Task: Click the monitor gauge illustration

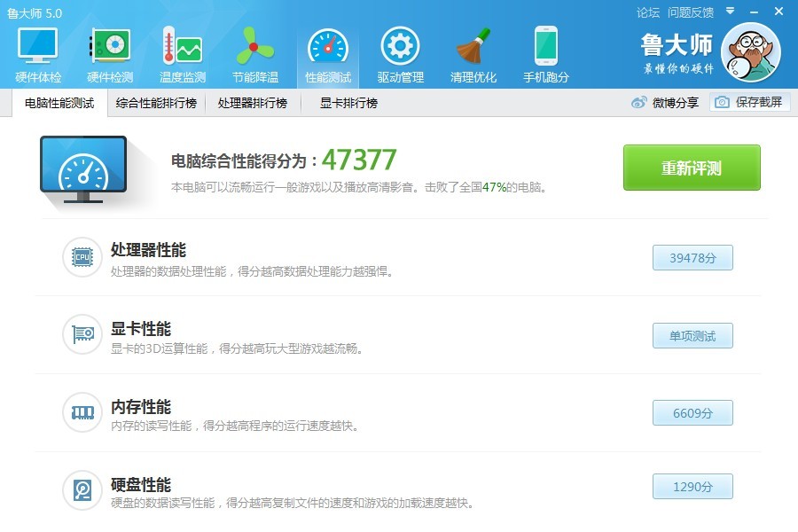Action: point(83,169)
